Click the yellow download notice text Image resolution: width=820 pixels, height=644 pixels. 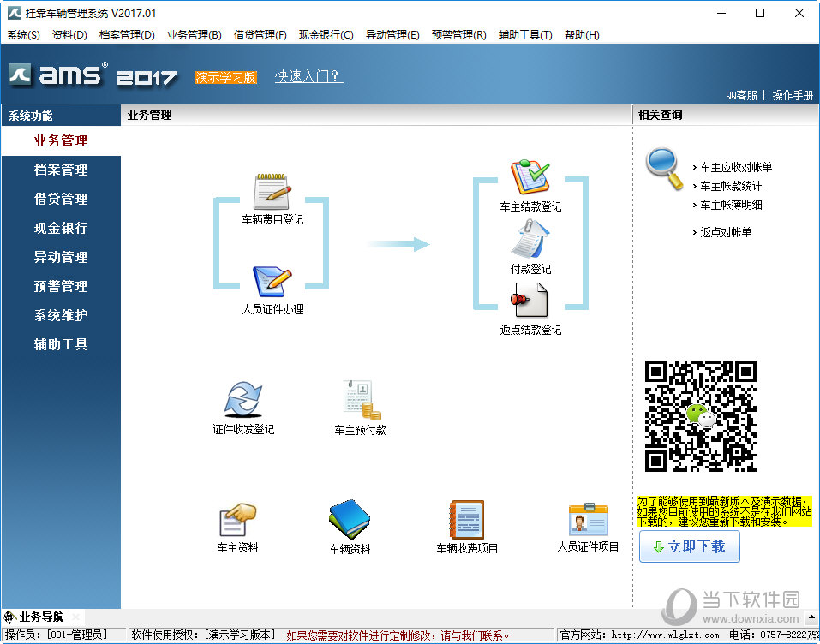pos(724,512)
